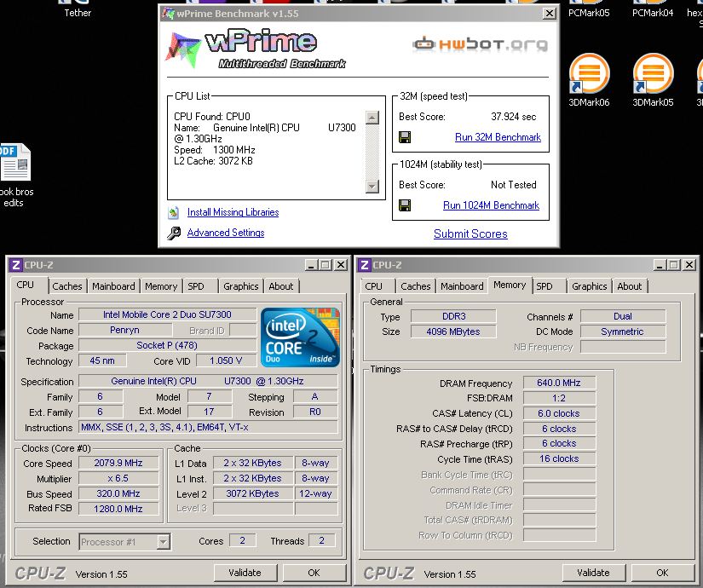Click the memory Type value DDR3

tap(453, 316)
